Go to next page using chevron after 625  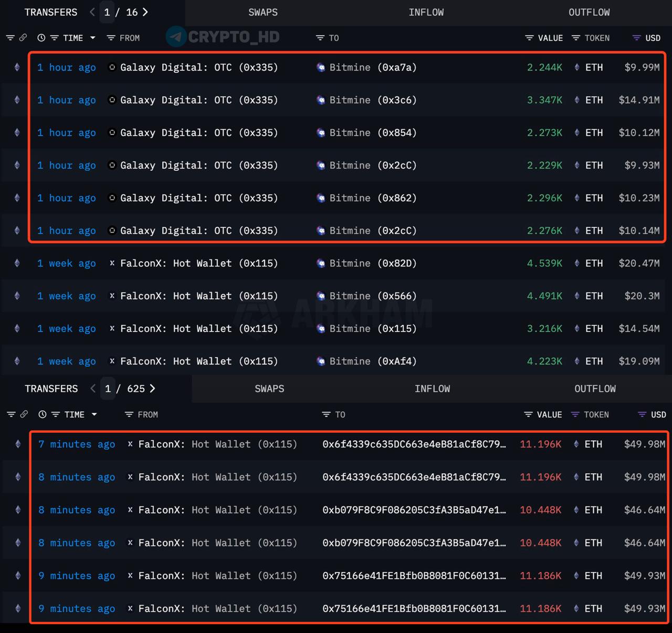(152, 389)
